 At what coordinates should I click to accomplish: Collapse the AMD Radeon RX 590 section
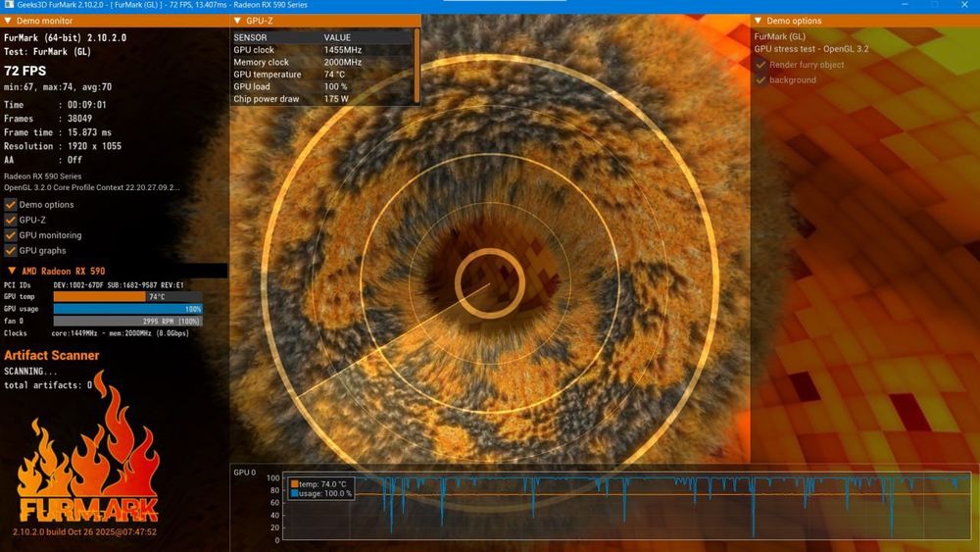tap(12, 271)
